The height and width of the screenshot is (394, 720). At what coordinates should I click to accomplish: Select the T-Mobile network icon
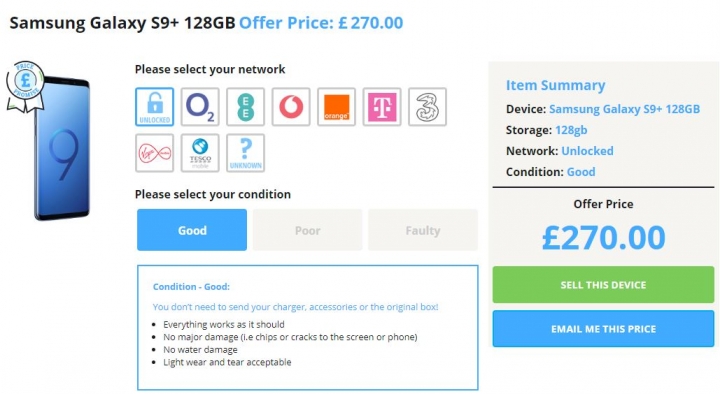382,107
